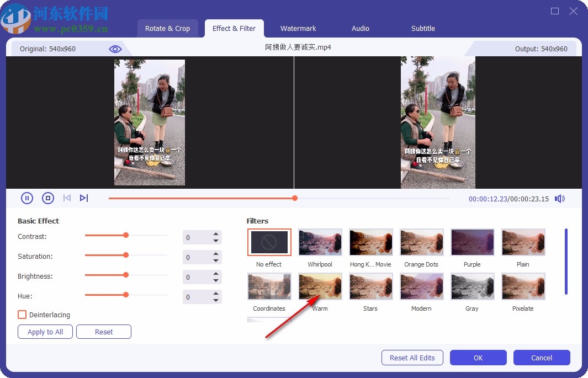This screenshot has height=378, width=588.
Task: Click Apply to All button
Action: (x=45, y=332)
